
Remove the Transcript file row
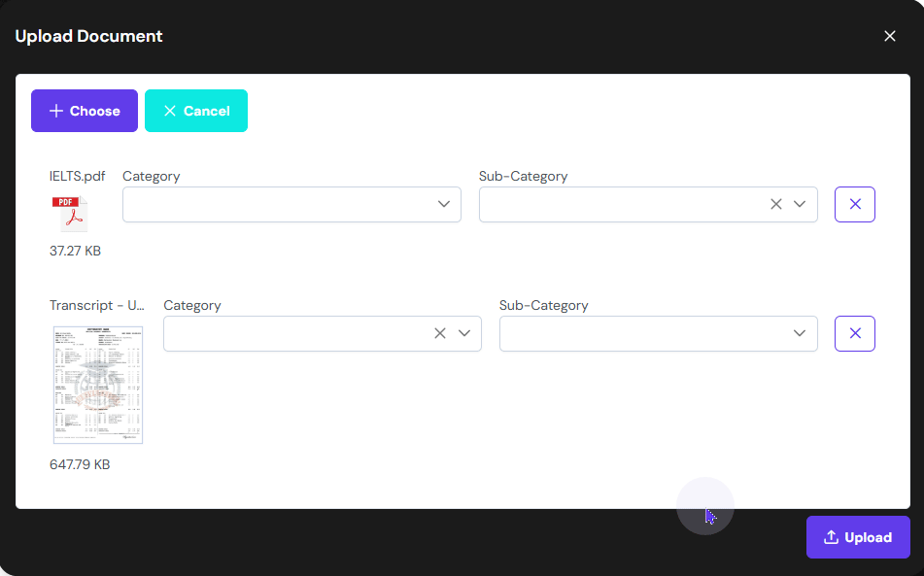855,333
